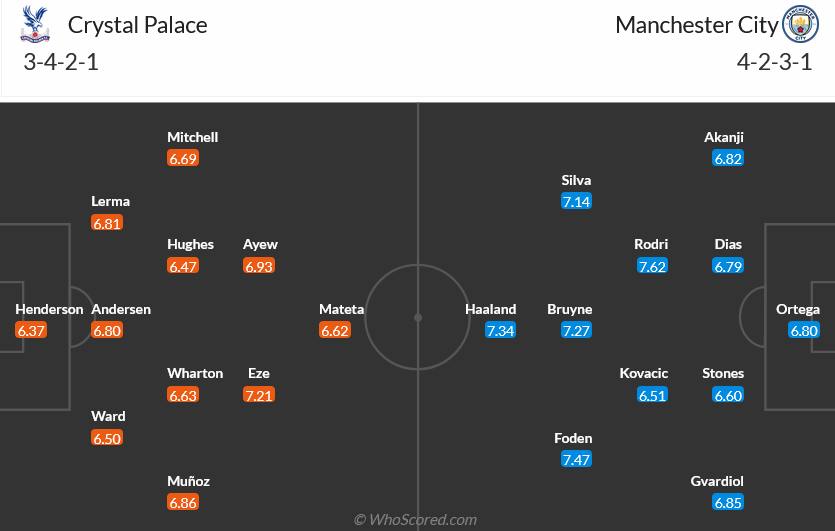Click Bruyne's 7.27 rating badge
The width and height of the screenshot is (835, 531).
tap(576, 330)
